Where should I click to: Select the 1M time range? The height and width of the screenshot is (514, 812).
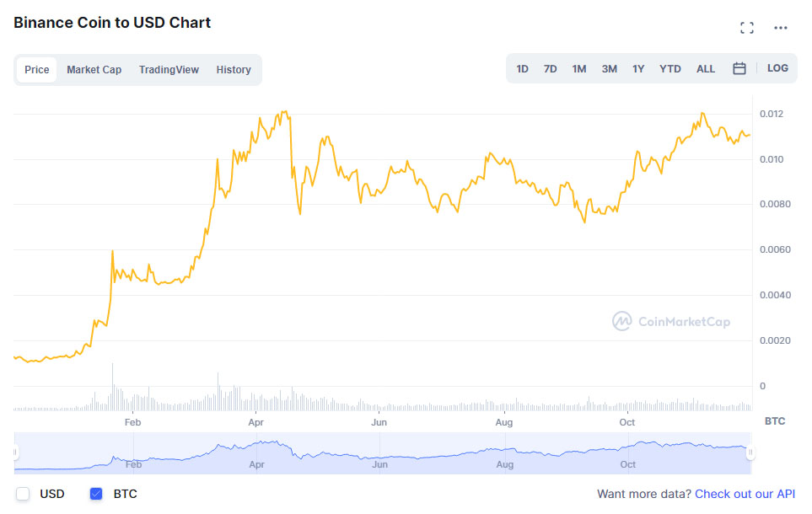coord(579,69)
